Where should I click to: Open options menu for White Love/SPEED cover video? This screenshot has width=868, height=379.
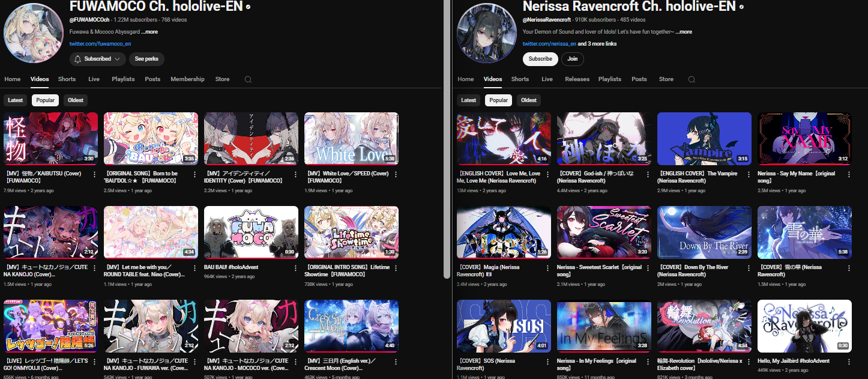pos(395,174)
